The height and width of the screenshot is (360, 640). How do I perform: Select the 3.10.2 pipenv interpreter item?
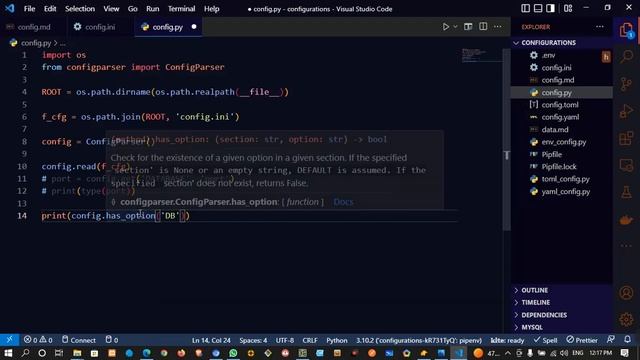click(x=419, y=340)
